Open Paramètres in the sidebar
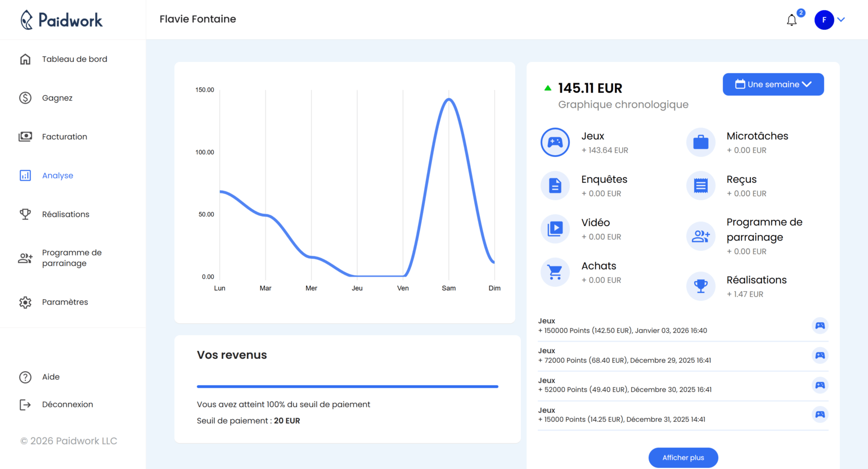This screenshot has height=469, width=868. (x=65, y=302)
